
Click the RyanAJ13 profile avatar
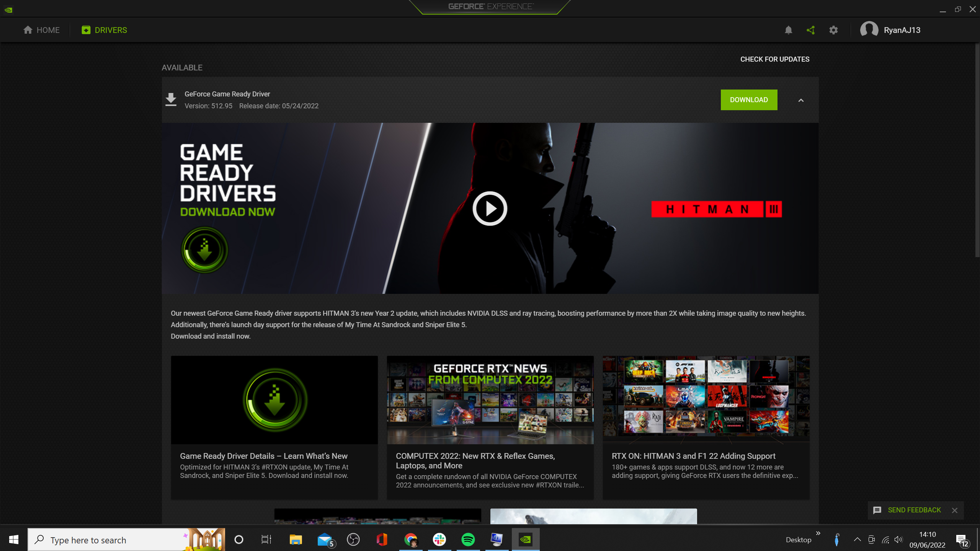click(x=869, y=29)
